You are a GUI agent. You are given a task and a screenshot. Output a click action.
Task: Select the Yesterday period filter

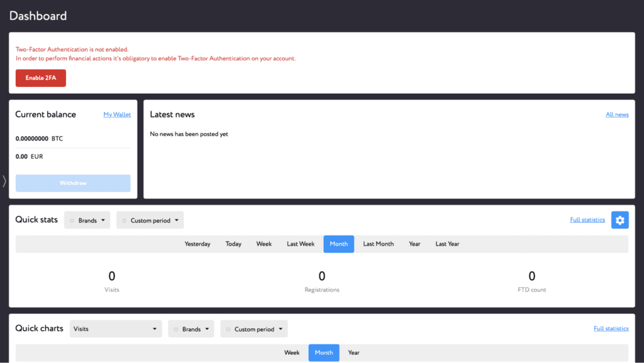pyautogui.click(x=197, y=243)
